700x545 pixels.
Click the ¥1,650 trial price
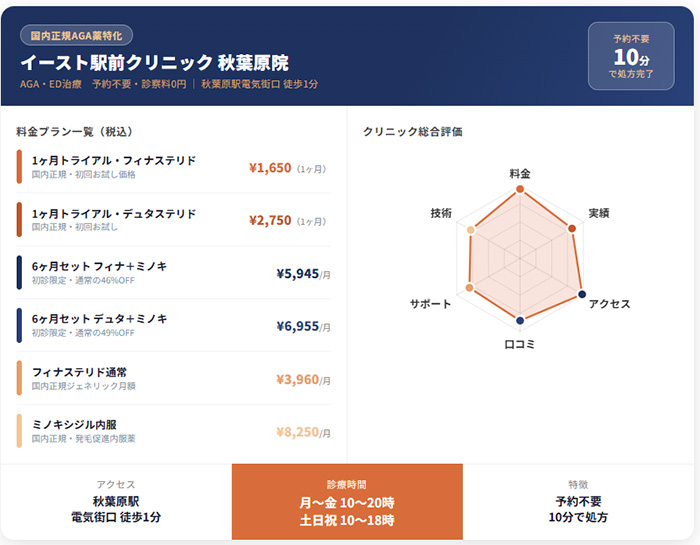click(x=269, y=168)
